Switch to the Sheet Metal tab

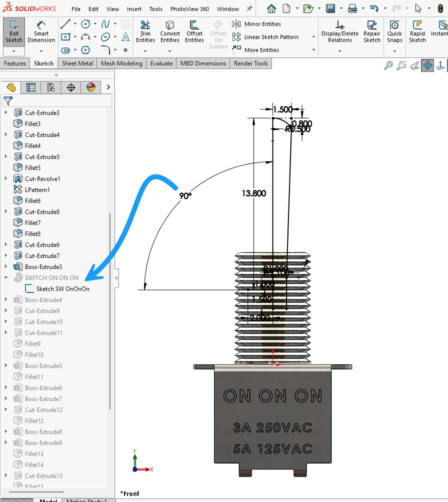click(77, 63)
